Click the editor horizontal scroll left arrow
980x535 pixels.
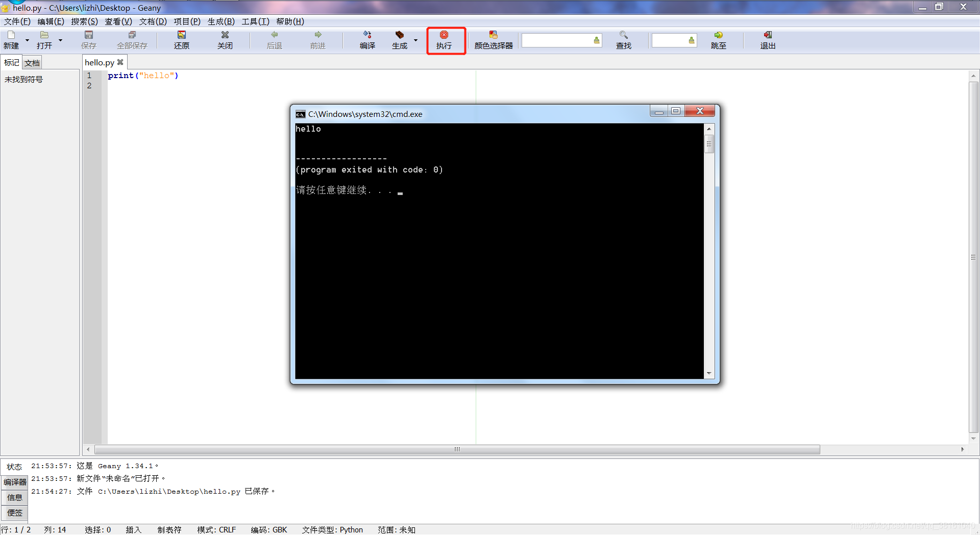point(88,449)
